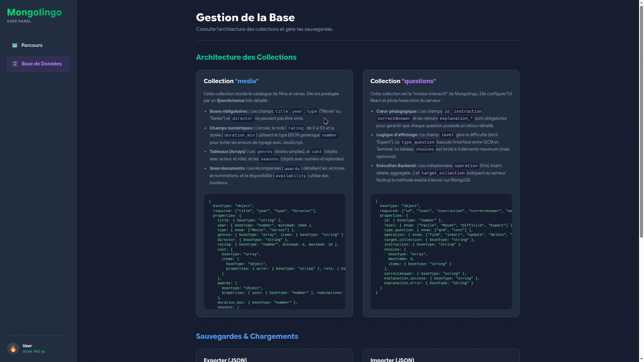Click the "director" code tag
Screen dimensions: 644x362
click(242, 118)
